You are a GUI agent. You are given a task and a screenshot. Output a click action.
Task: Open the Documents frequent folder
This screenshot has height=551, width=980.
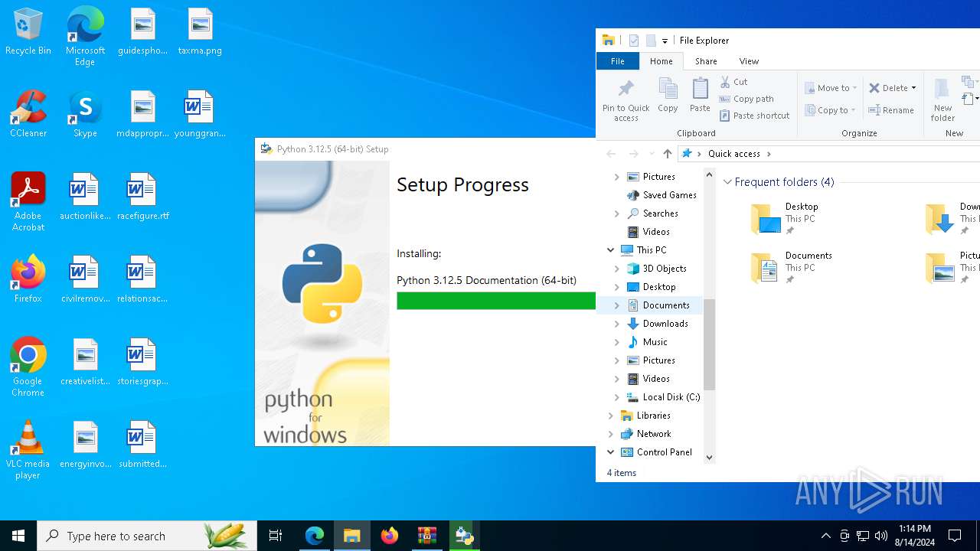[x=791, y=268]
